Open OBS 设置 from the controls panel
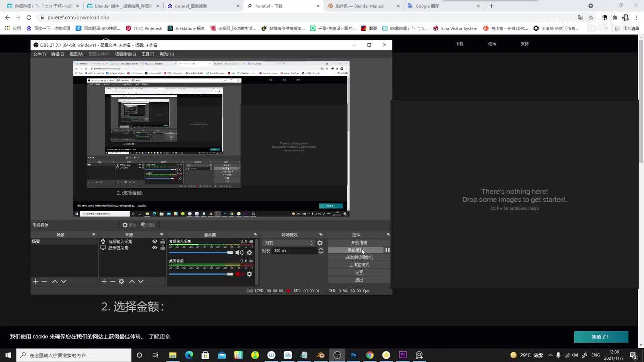644x362 pixels. pyautogui.click(x=359, y=272)
